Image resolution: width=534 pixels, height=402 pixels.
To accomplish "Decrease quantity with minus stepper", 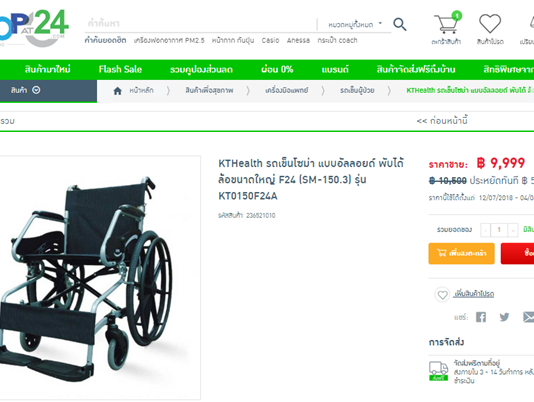I will (485, 230).
